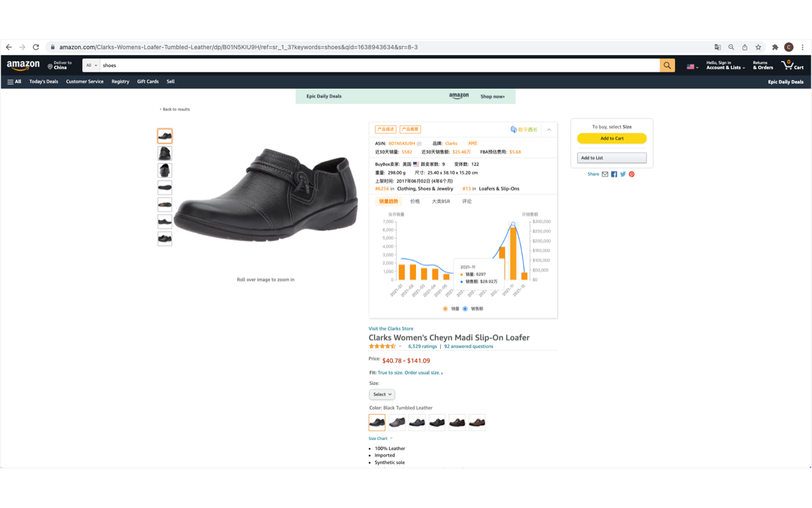Click the 产品描述 button in extension panel
812x508 pixels.
pos(386,130)
